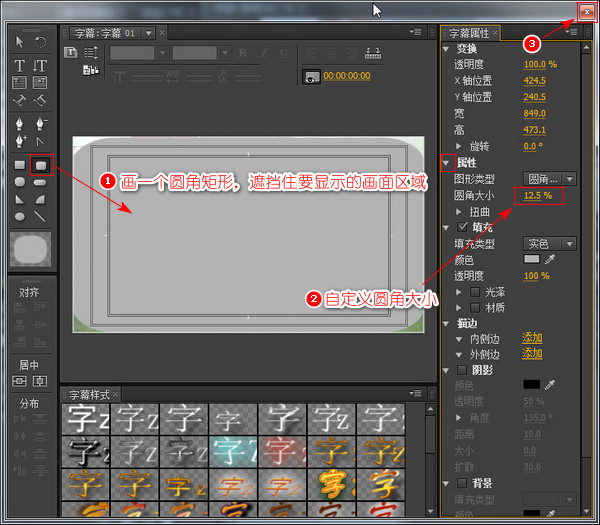The width and height of the screenshot is (600, 525).
Task: Click the 宽 849.0 width value
Action: pyautogui.click(x=535, y=114)
